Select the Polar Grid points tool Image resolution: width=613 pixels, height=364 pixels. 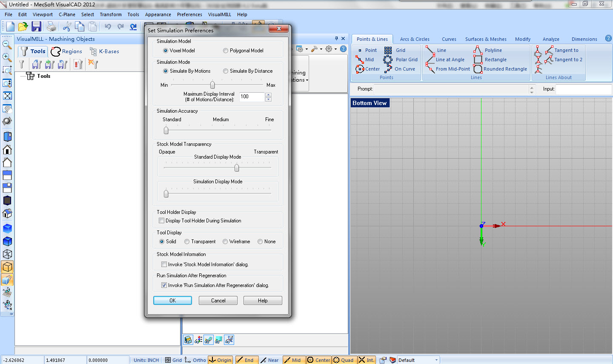pos(401,60)
